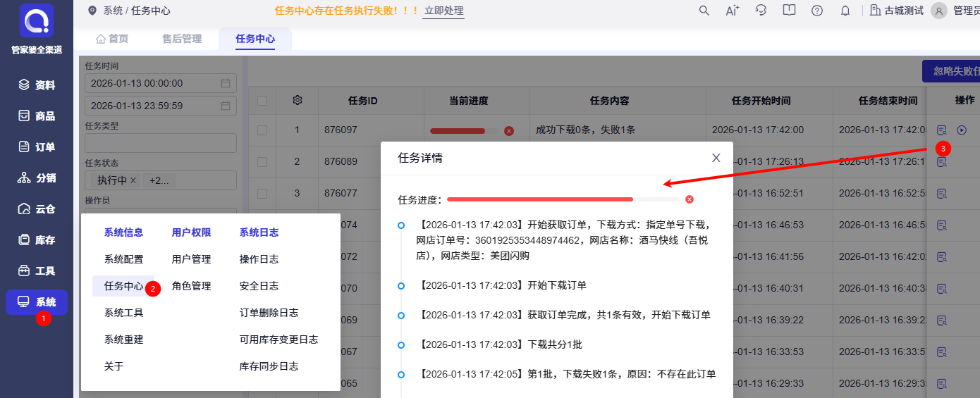Check the checkbox for task row 3
The height and width of the screenshot is (398, 980).
pos(262,194)
